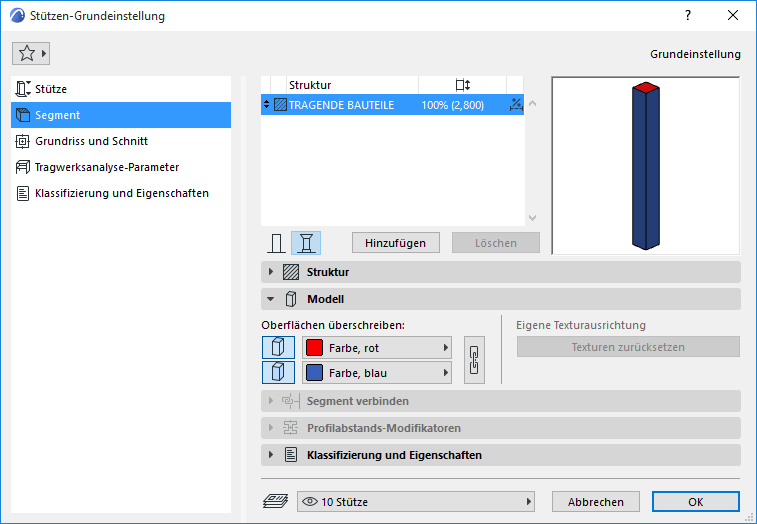757x524 pixels.
Task: Open the Stütze page in sidebar
Action: tap(121, 89)
